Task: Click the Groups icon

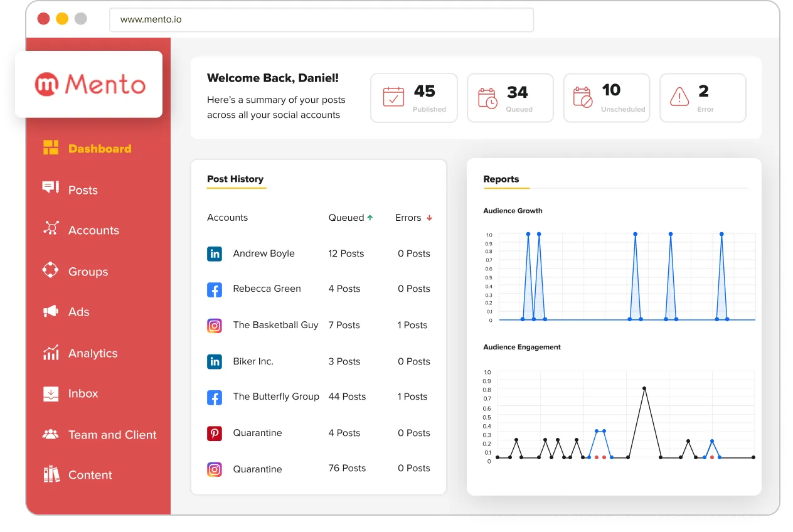Action: [50, 271]
